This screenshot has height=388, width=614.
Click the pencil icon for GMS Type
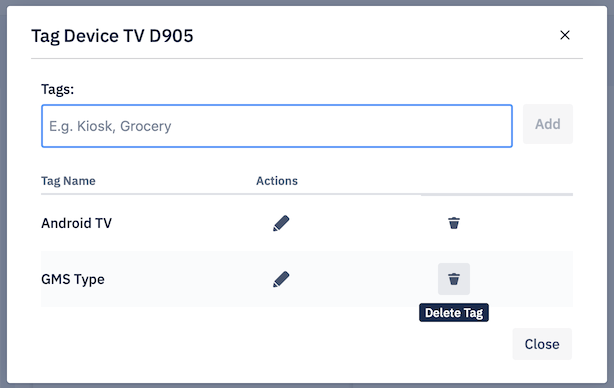point(281,279)
